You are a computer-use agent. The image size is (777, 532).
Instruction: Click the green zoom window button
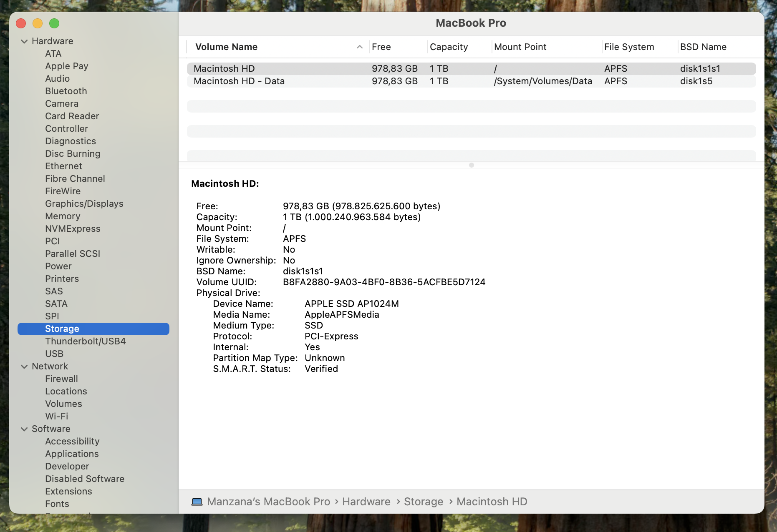pyautogui.click(x=54, y=23)
